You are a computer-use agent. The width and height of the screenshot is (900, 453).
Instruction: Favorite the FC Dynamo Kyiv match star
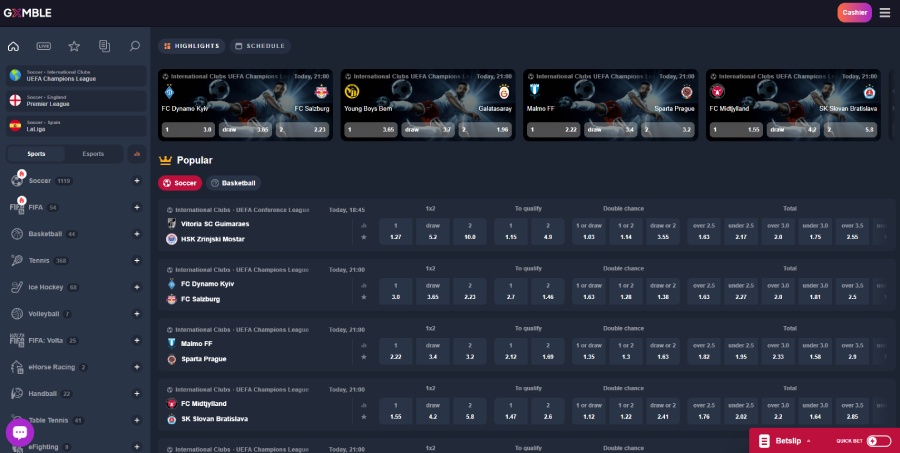363,297
